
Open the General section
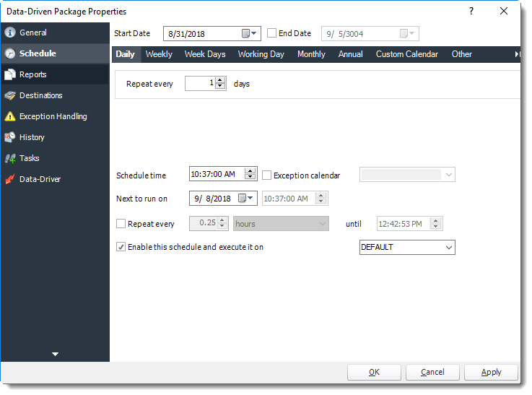coord(55,32)
